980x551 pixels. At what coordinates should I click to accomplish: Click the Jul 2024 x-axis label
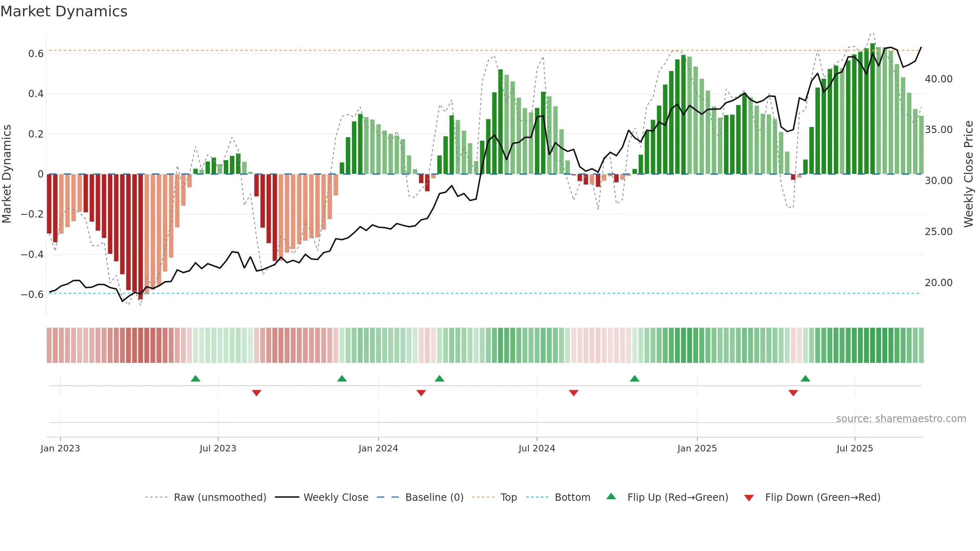[x=537, y=448]
